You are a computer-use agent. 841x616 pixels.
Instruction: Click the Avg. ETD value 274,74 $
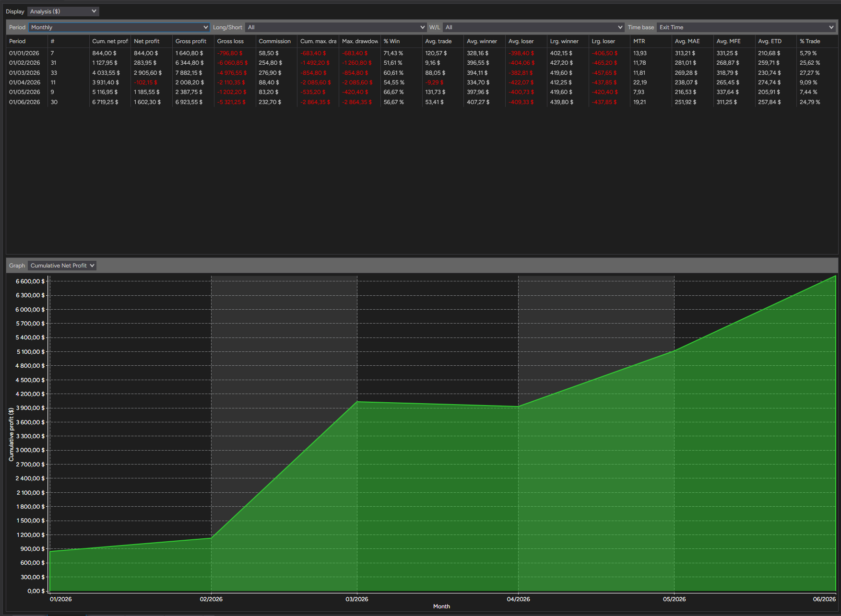pyautogui.click(x=770, y=82)
